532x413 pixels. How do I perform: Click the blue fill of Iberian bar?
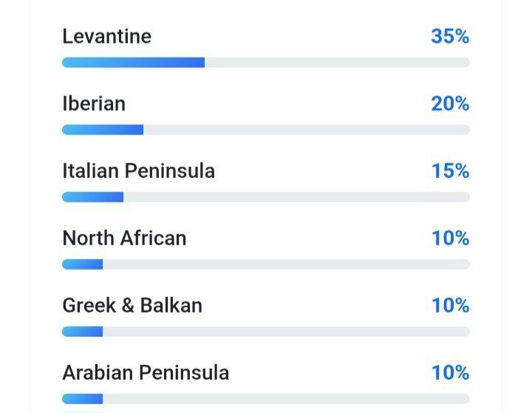tap(103, 130)
